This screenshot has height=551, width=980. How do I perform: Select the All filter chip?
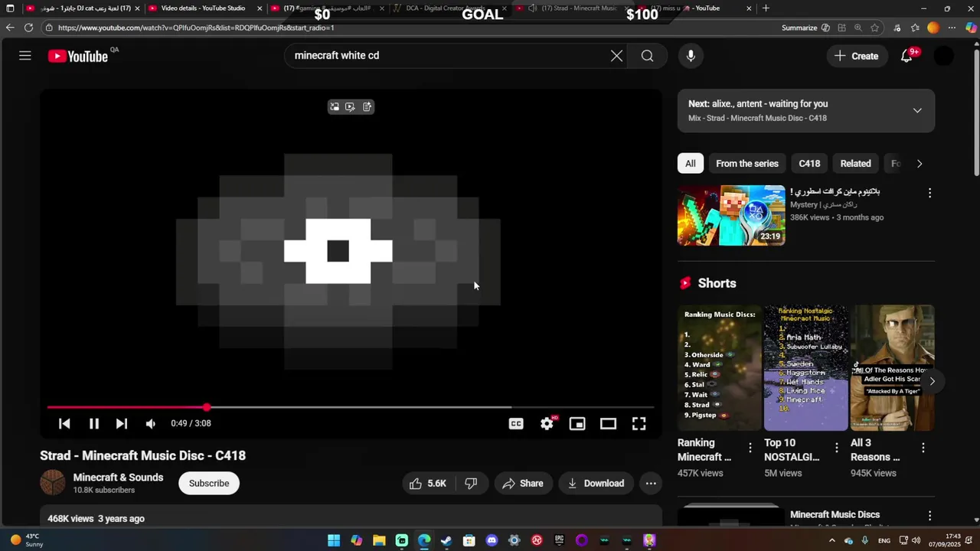point(691,164)
